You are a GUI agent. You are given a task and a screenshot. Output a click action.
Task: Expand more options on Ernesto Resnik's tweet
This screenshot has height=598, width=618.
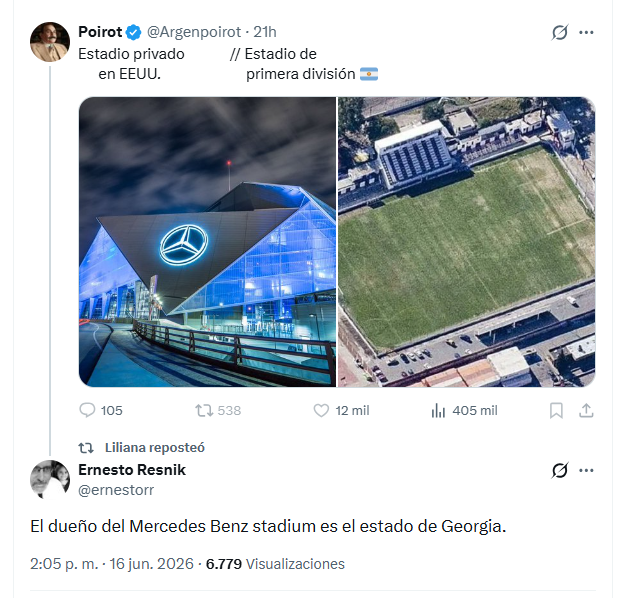pos(586,470)
